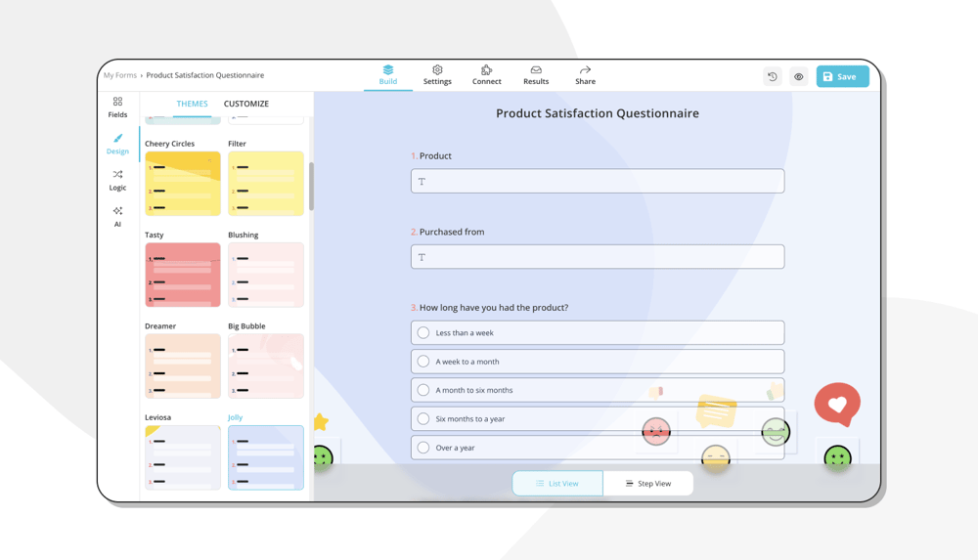
Task: Switch to the Customize tab
Action: pos(245,104)
